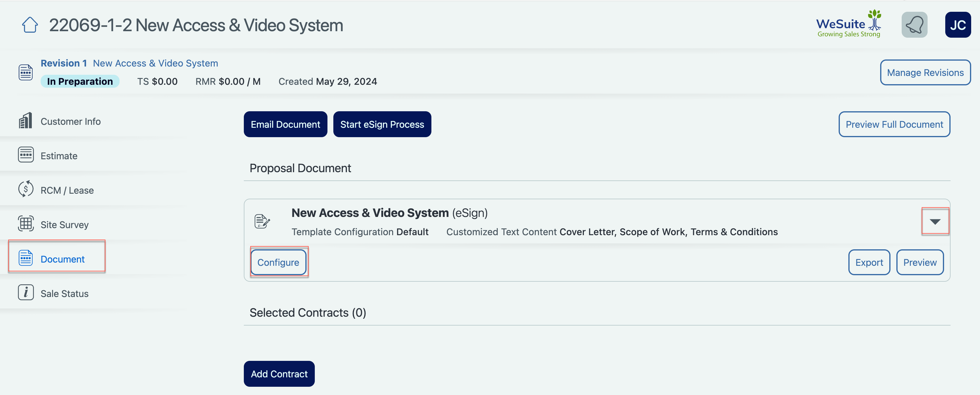Click Template Configuration Default text
Image resolution: width=980 pixels, height=395 pixels.
360,232
